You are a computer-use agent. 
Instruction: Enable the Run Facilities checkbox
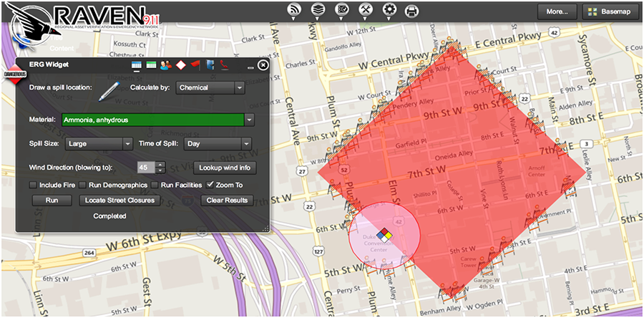[155, 185]
